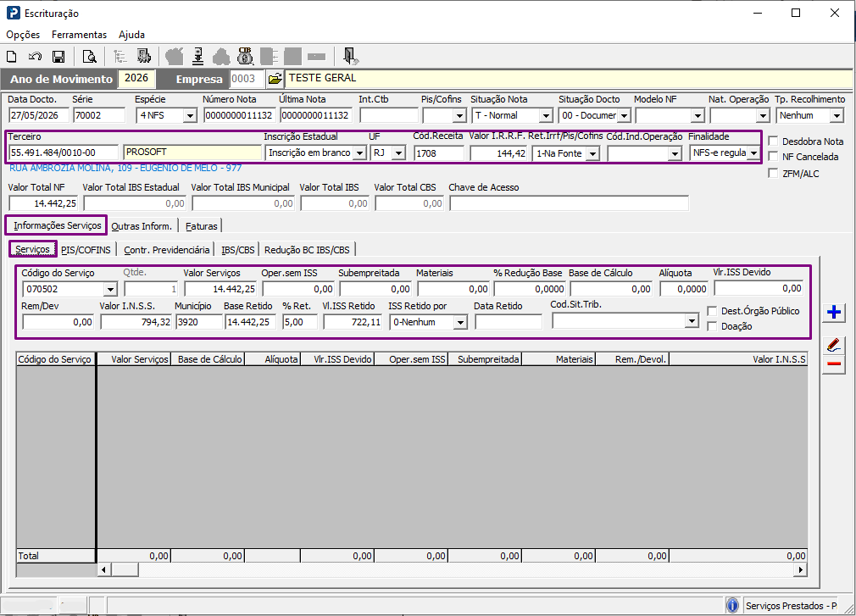Switch to the PIS/COFINS tab
This screenshot has width=856, height=616.
pos(86,250)
